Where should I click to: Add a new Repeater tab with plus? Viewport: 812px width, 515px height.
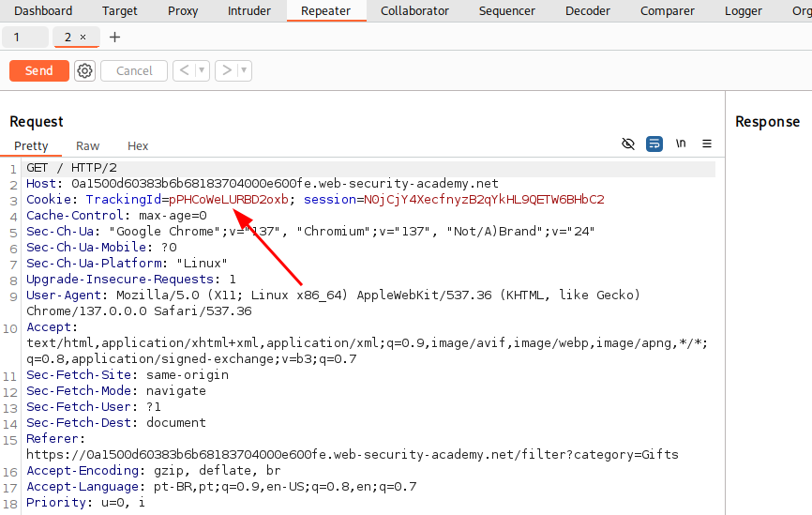pyautogui.click(x=114, y=38)
